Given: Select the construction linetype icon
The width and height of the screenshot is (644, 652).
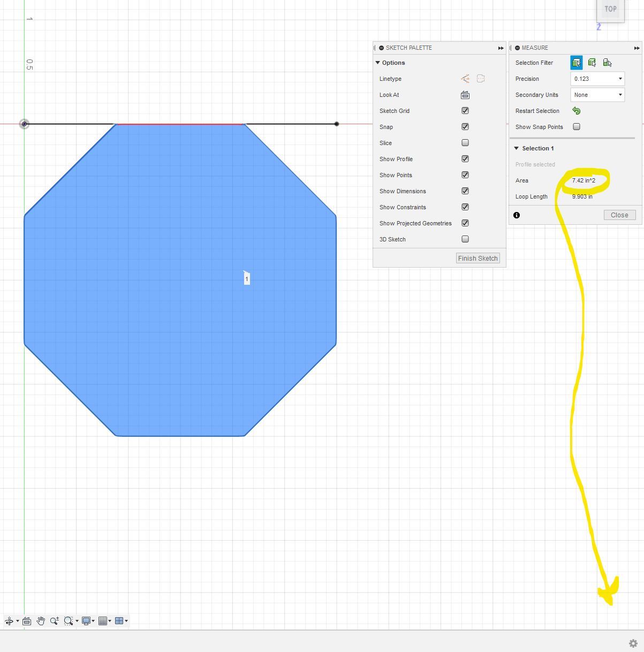Looking at the screenshot, I should click(465, 79).
